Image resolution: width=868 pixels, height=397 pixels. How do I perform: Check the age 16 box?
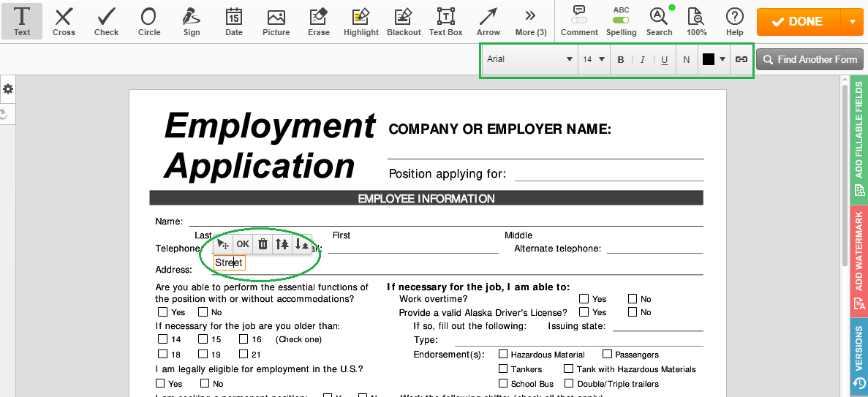point(244,339)
